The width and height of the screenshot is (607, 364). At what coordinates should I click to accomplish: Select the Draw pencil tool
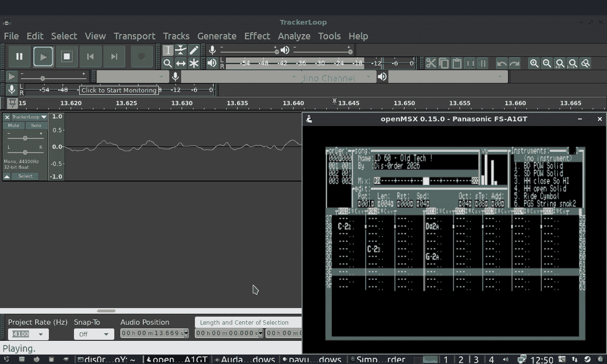click(194, 50)
